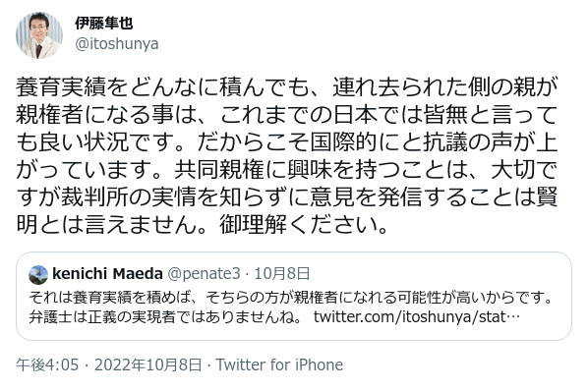Click the @penate3 handle
This screenshot has height=391, width=588.
point(204,274)
